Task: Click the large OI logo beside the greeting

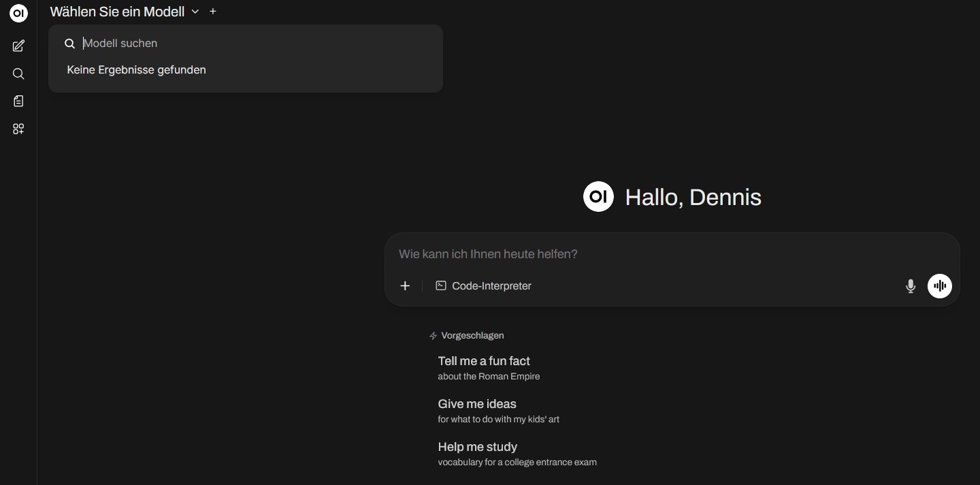Action: tap(598, 197)
